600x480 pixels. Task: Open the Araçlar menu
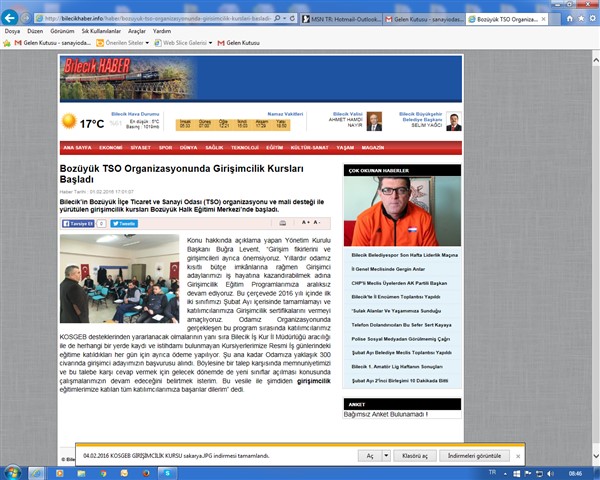(137, 31)
